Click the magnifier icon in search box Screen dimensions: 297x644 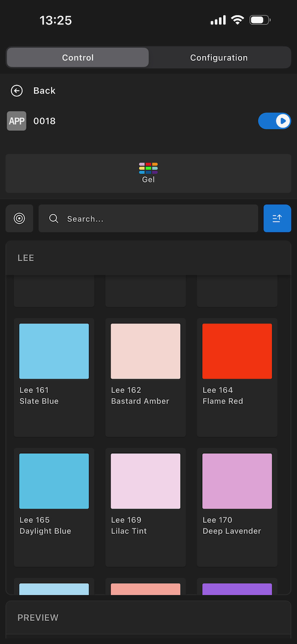coord(54,218)
